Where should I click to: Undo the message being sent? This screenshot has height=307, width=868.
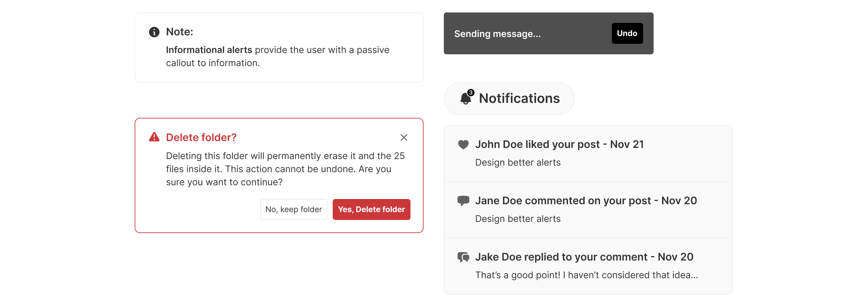[x=627, y=33]
